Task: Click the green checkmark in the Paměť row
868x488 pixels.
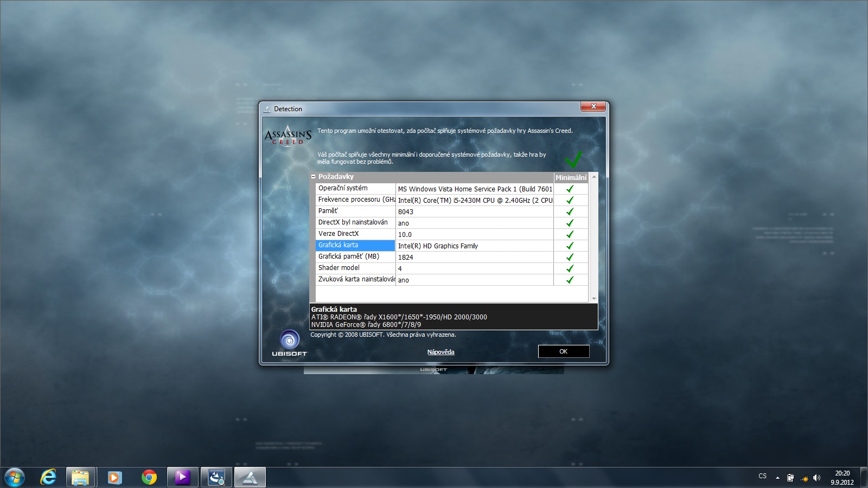Action: pyautogui.click(x=570, y=211)
